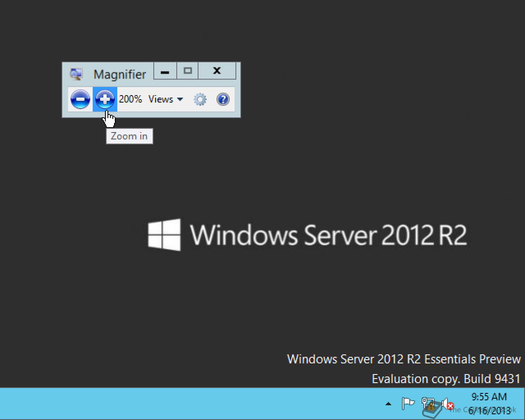Click the Magnifier title text
Viewport: 525px width, 420px height.
(x=120, y=74)
